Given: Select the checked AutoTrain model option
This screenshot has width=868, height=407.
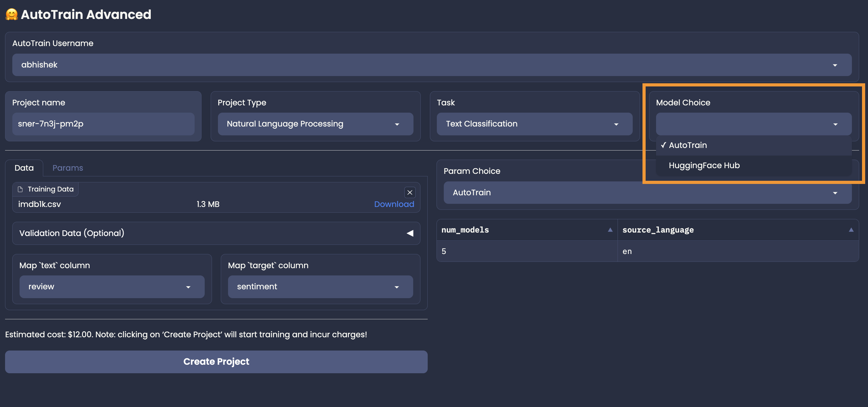Looking at the screenshot, I should click(687, 145).
